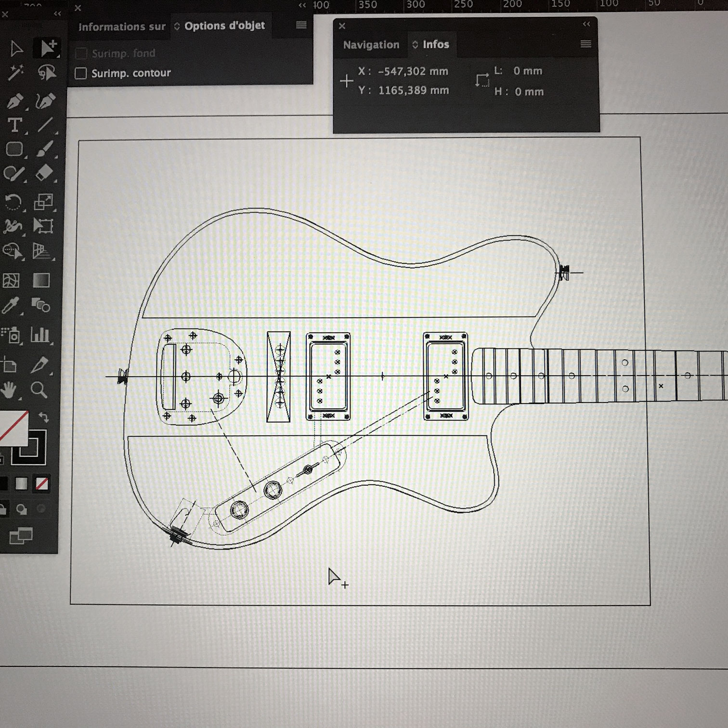
Task: Collapse the Infos panel with double chevron
Action: pyautogui.click(x=586, y=24)
